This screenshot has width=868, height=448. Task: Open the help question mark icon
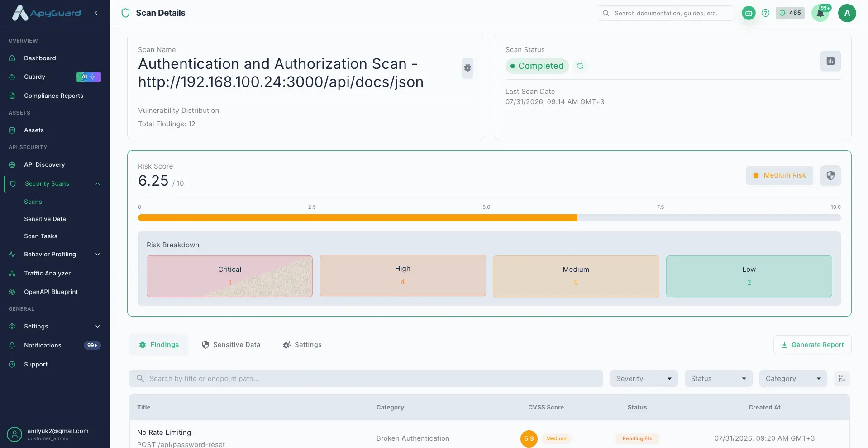(x=765, y=13)
